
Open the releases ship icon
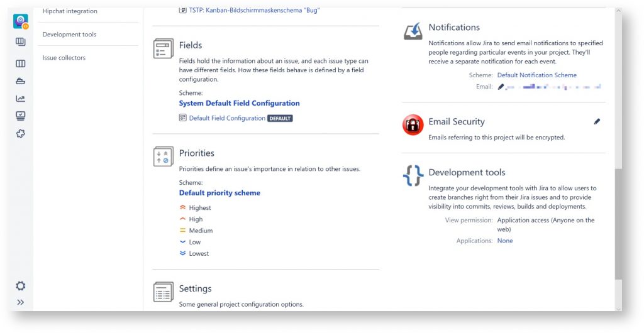21,81
